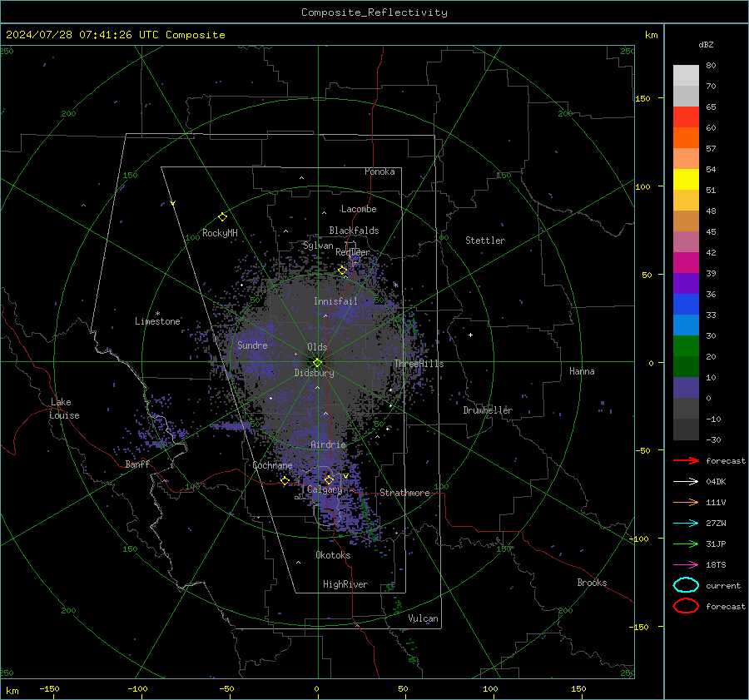Click the Innisfail town label
The height and width of the screenshot is (700, 749).
coord(335,301)
